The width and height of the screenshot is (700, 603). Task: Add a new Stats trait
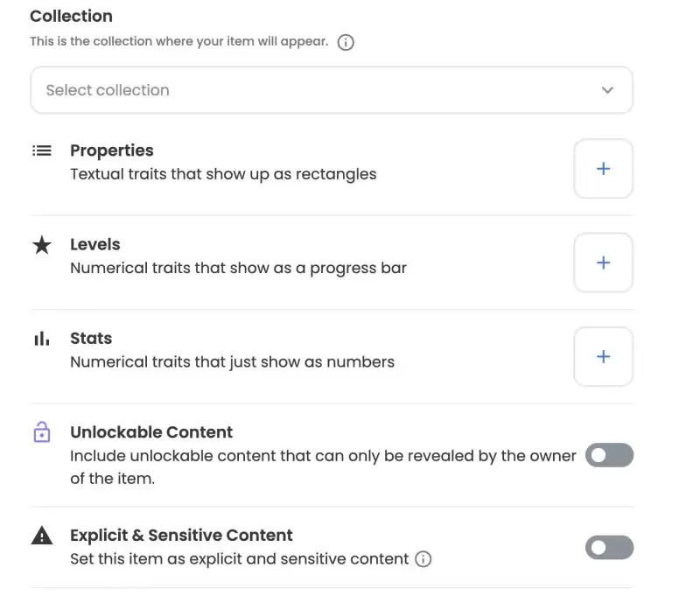click(603, 356)
